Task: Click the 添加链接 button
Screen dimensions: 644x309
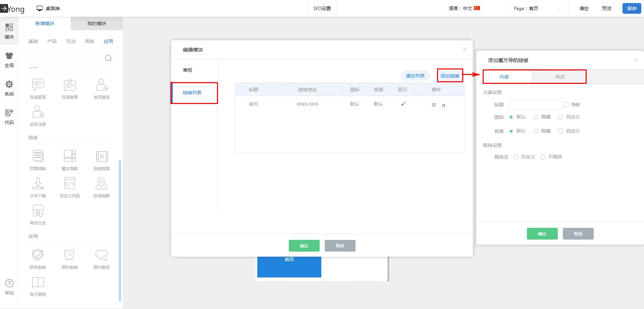Action: click(449, 76)
